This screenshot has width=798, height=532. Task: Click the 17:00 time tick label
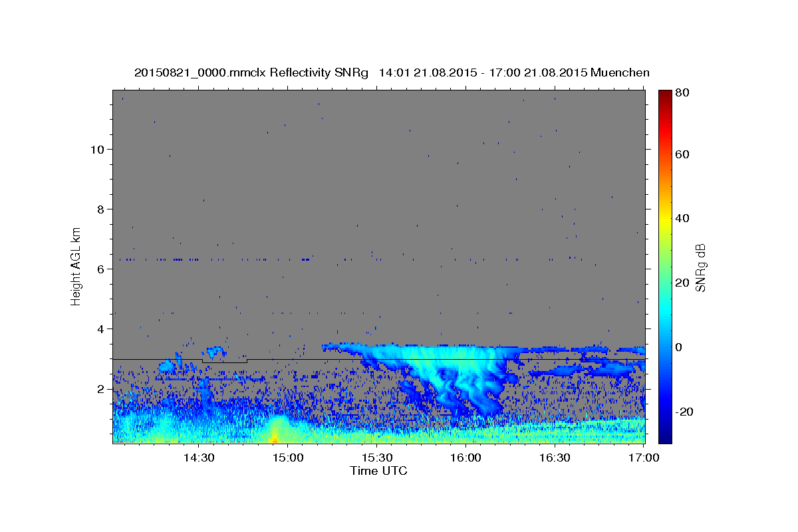click(644, 458)
